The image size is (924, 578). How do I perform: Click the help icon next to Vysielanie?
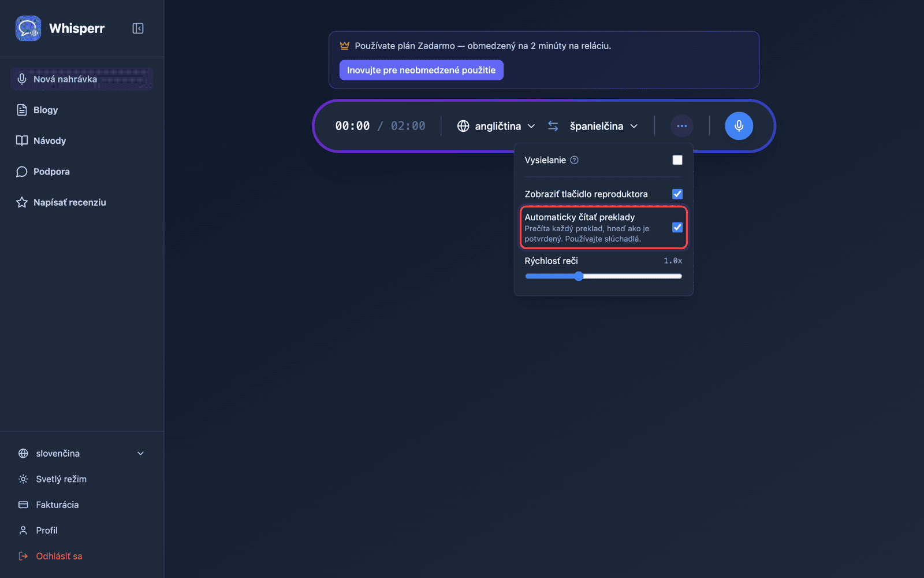574,160
